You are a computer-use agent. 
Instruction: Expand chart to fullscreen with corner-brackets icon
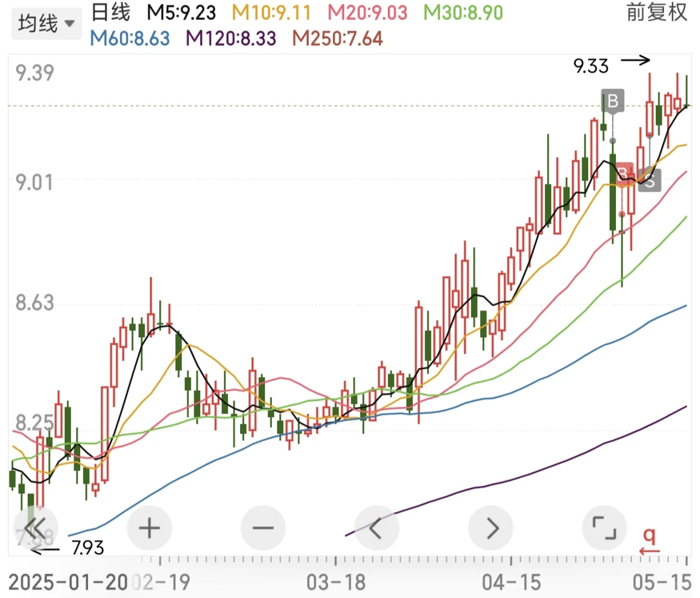coord(604,528)
